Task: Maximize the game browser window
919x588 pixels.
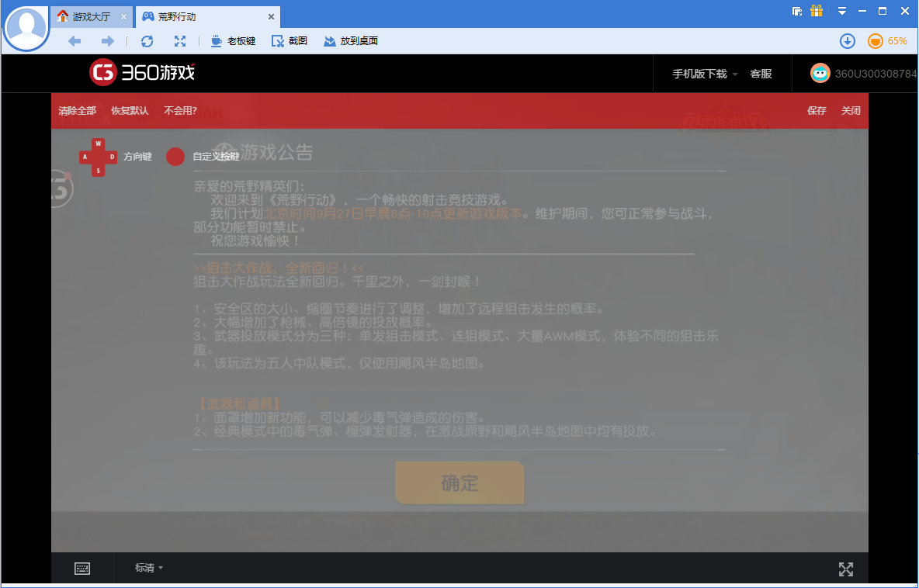Action: (x=883, y=11)
